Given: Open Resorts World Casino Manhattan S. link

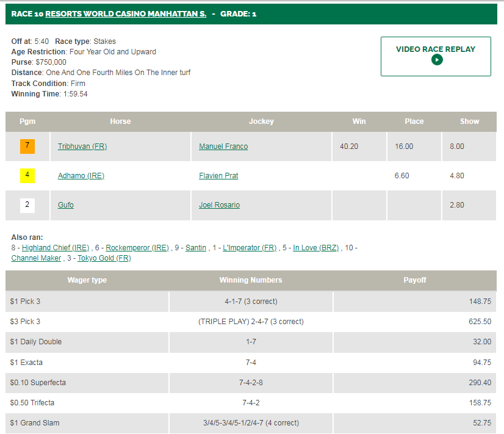Looking at the screenshot, I should [126, 13].
